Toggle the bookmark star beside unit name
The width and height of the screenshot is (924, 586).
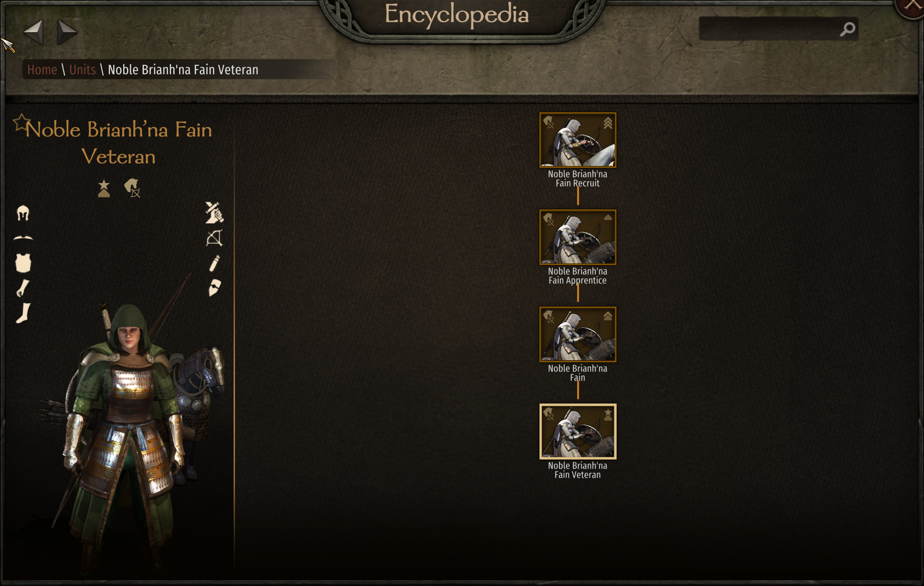click(21, 122)
